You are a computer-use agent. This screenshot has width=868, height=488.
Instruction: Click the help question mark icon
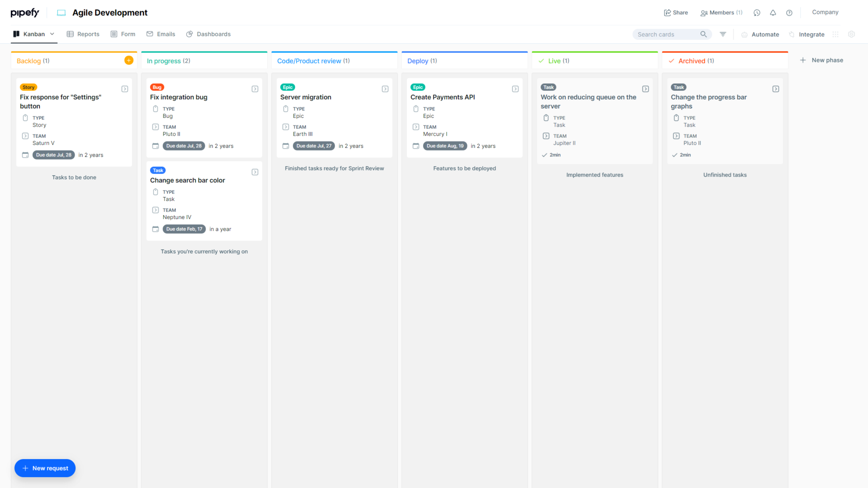pos(789,13)
